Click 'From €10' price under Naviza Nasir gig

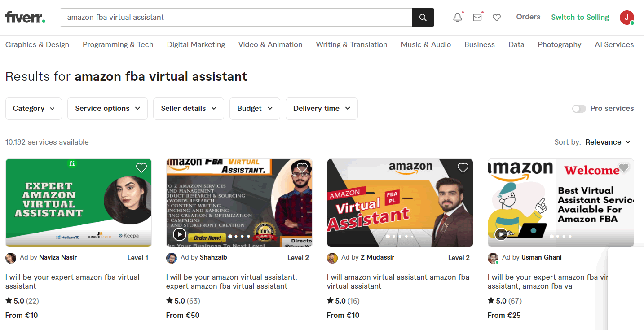22,315
